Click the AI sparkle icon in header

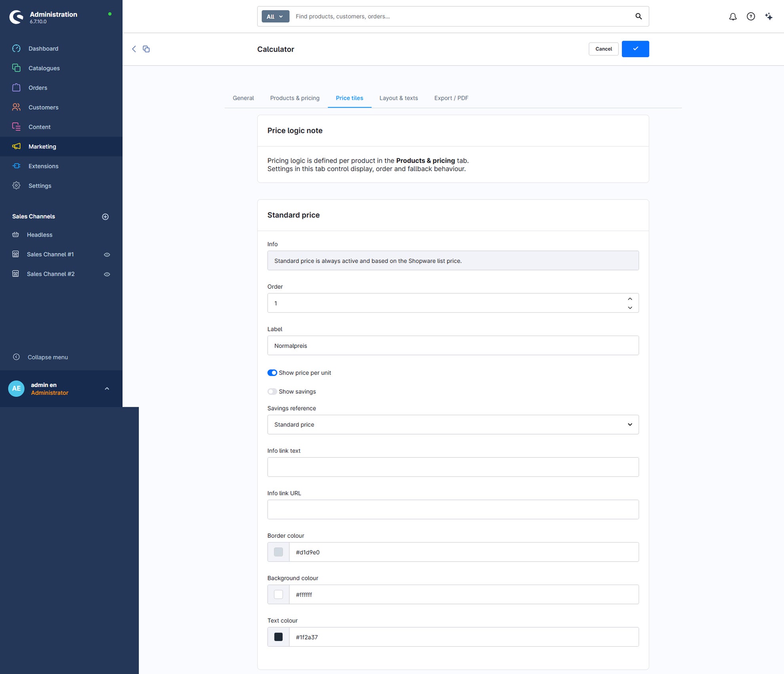pyautogui.click(x=769, y=16)
